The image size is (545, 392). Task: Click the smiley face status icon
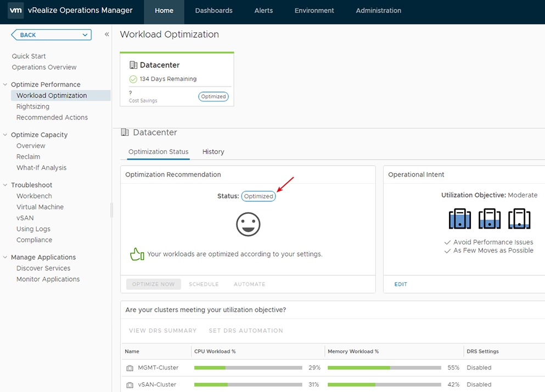pos(248,224)
